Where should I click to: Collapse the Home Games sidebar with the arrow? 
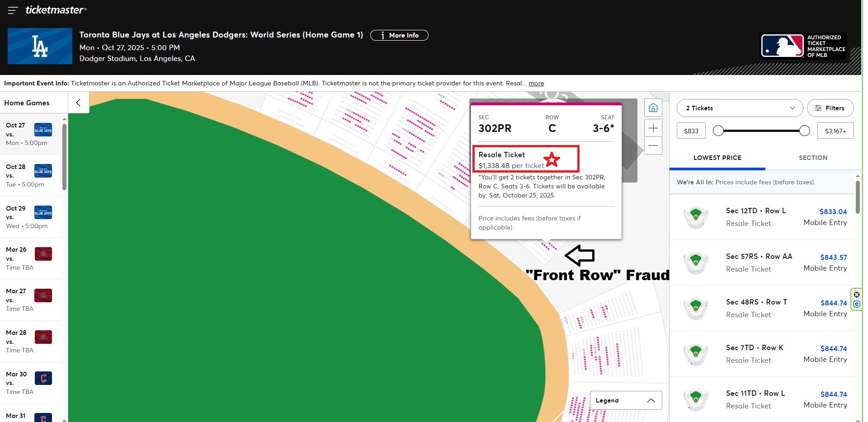pos(78,103)
